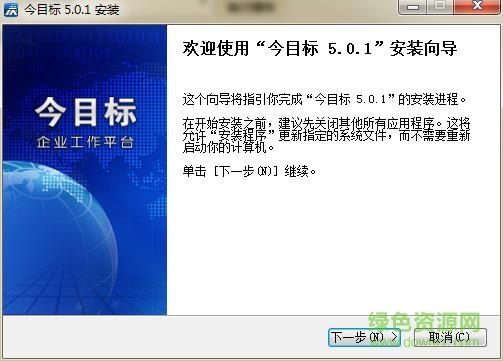Click the heading 欢迎使用"今目标 5.0.1"安装向导

pyautogui.click(x=320, y=49)
